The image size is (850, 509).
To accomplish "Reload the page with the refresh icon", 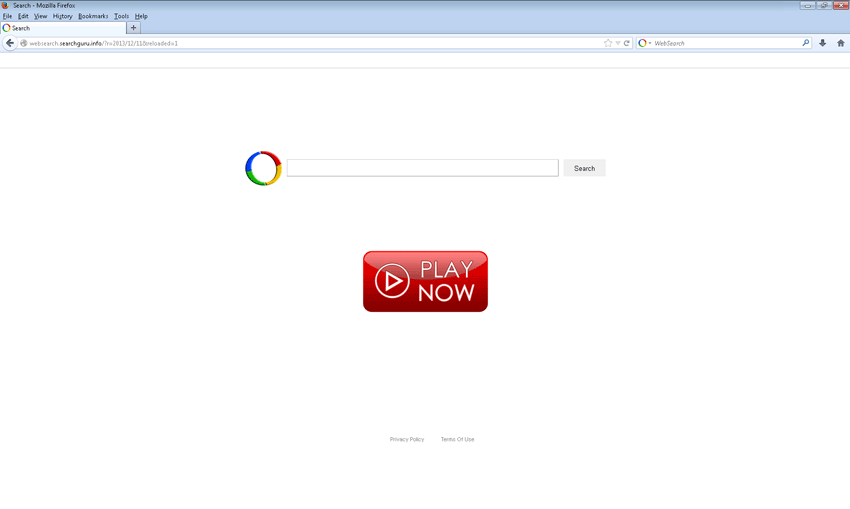I will 627,43.
